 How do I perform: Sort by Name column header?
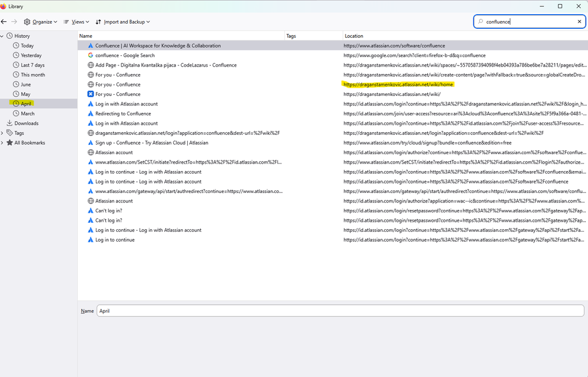[x=181, y=36]
